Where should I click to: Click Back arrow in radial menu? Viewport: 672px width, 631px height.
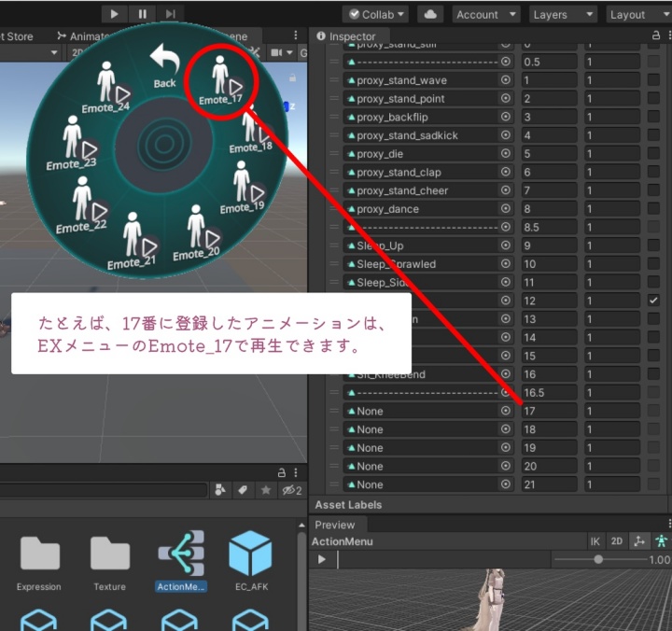pyautogui.click(x=165, y=65)
